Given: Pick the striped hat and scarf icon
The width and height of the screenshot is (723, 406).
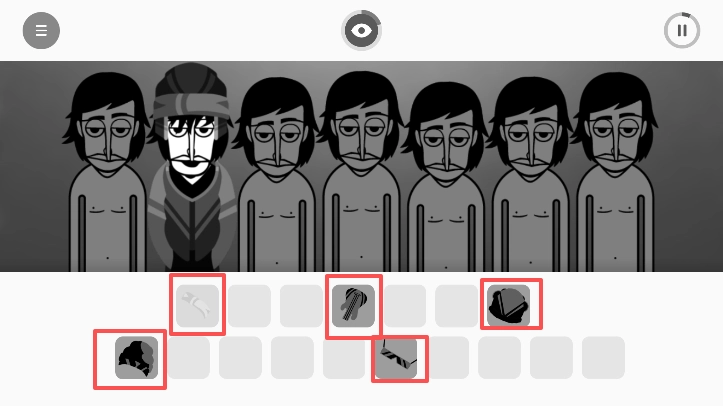Looking at the screenshot, I should (x=353, y=306).
